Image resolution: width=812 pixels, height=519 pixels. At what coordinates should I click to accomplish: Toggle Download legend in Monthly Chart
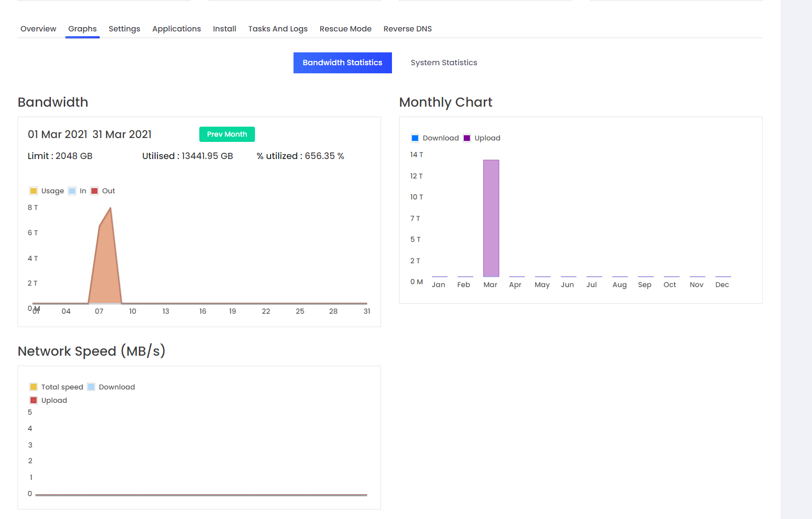pyautogui.click(x=415, y=138)
